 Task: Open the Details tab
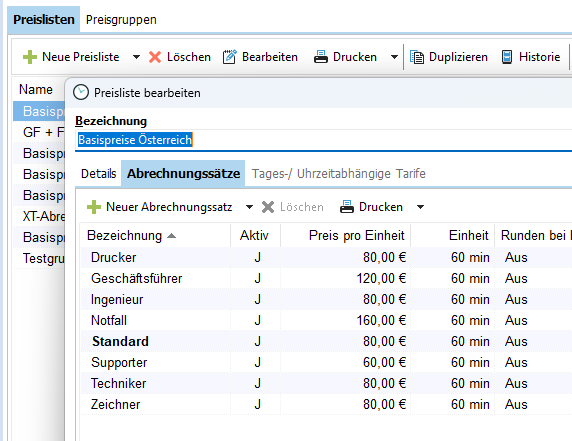tap(98, 174)
